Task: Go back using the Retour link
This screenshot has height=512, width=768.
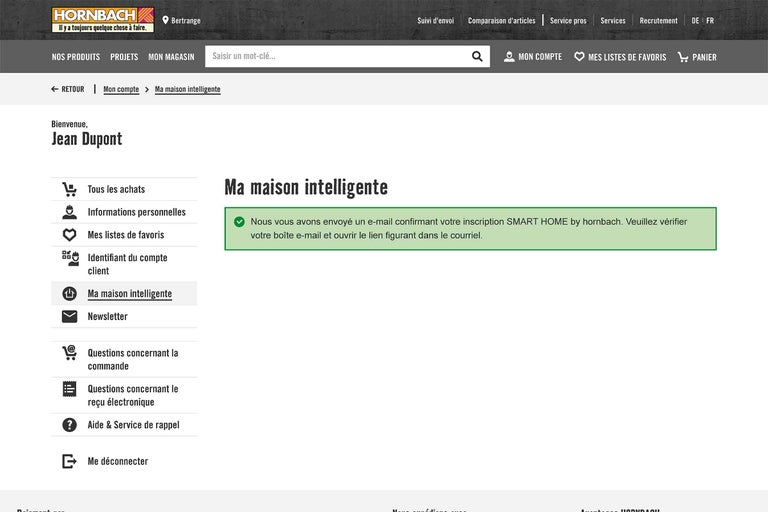Action: coord(68,89)
